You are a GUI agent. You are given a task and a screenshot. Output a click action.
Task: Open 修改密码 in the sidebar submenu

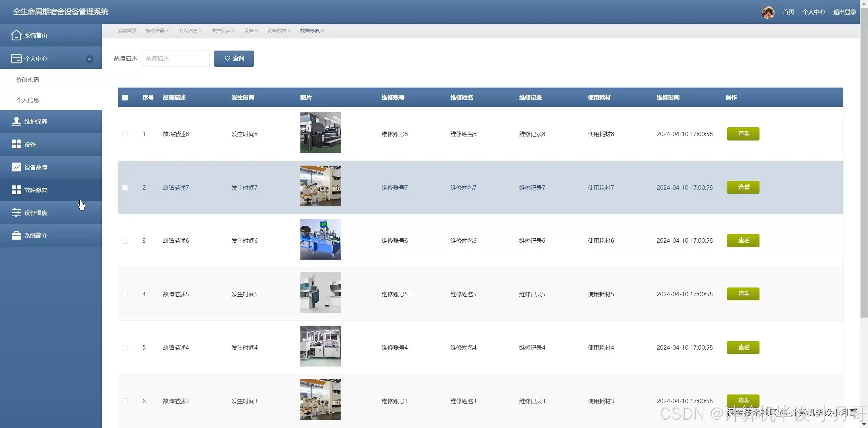point(28,80)
